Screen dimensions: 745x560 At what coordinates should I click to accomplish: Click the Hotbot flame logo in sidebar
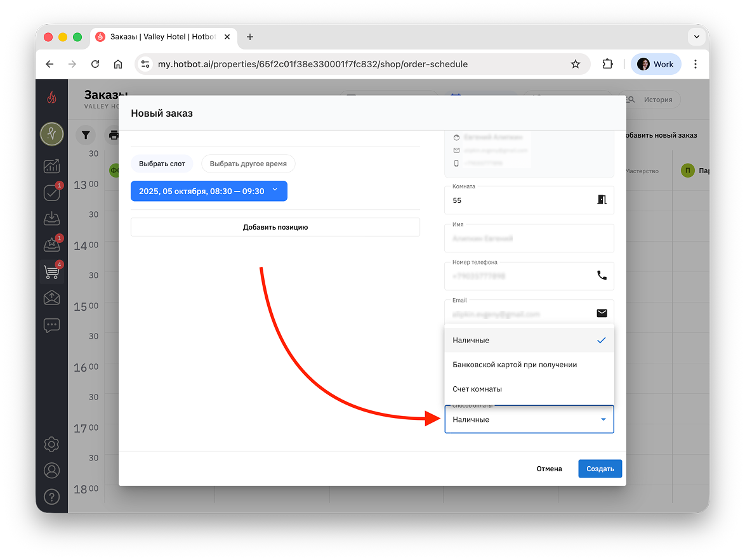pyautogui.click(x=51, y=98)
